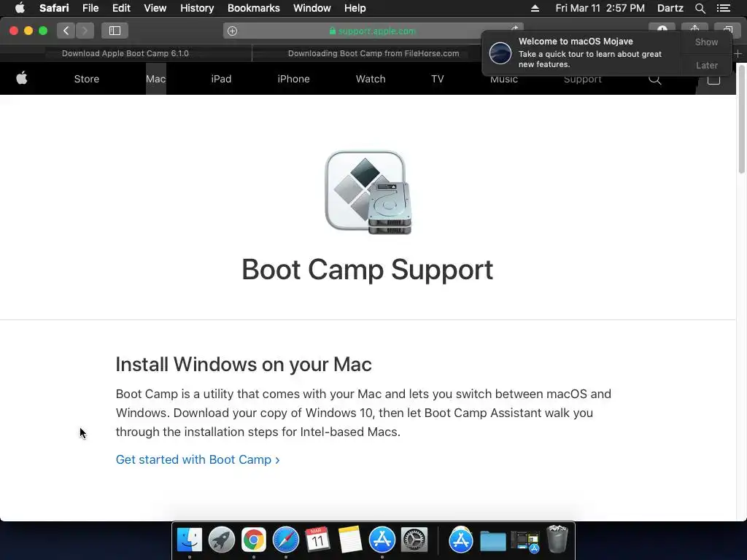Add a new tab with the plus button
Screen dimensions: 747x560
(x=738, y=54)
